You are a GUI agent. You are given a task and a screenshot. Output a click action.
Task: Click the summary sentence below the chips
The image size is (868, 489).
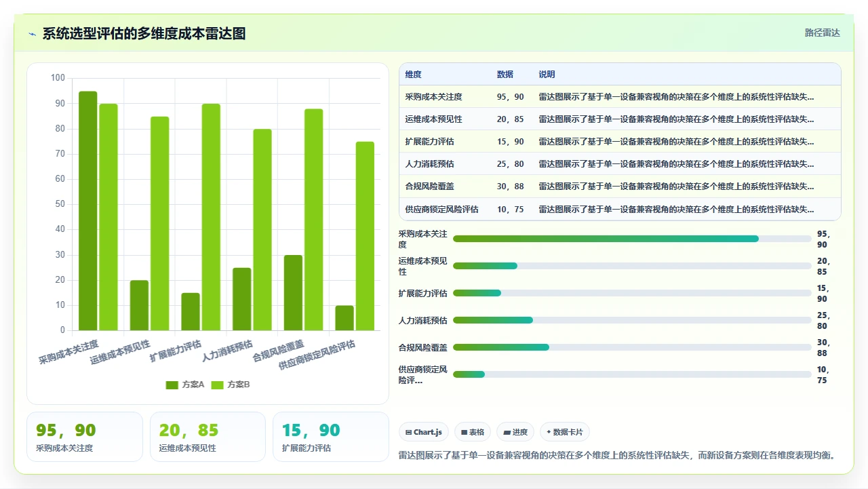pyautogui.click(x=617, y=455)
